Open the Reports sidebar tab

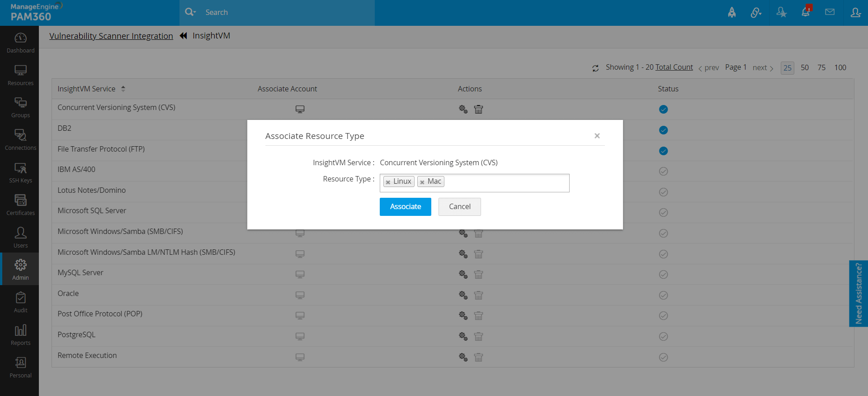[20, 335]
